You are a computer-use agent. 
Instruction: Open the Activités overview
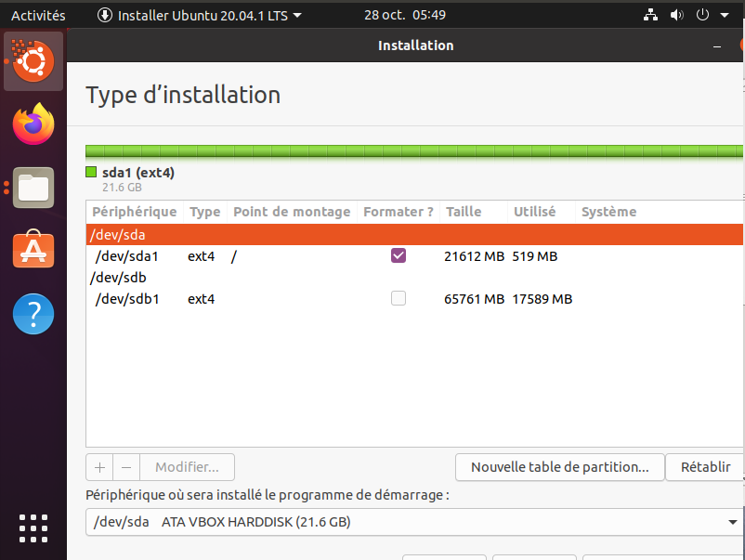coord(38,15)
